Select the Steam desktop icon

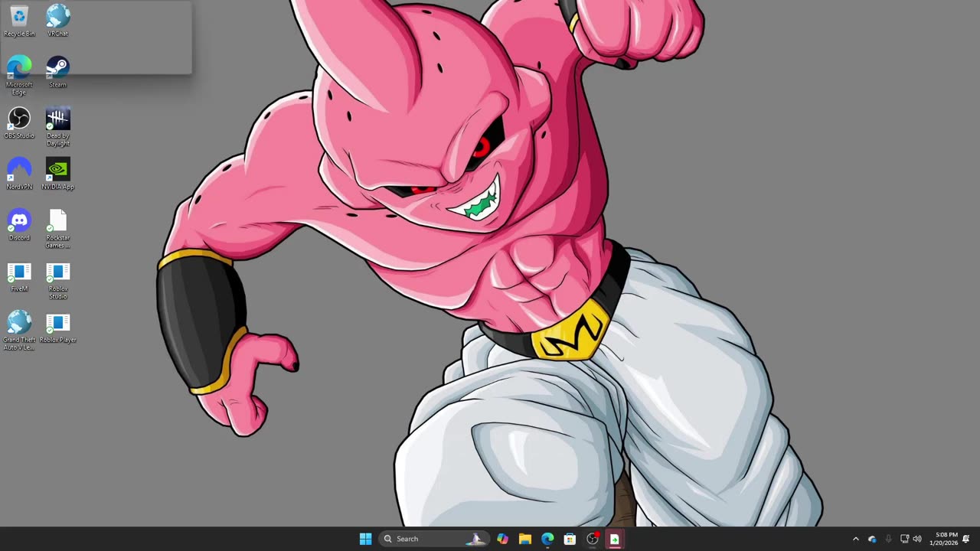pos(58,72)
